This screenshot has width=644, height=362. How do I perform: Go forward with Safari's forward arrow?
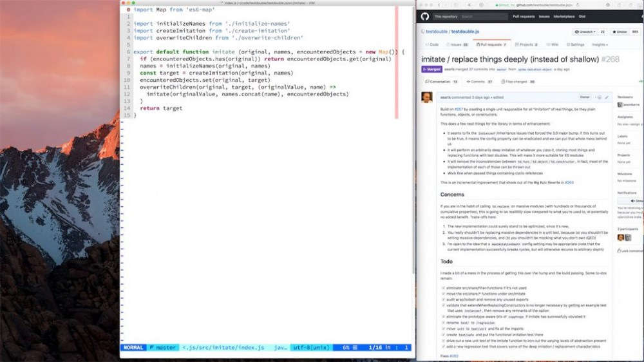click(x=446, y=5)
